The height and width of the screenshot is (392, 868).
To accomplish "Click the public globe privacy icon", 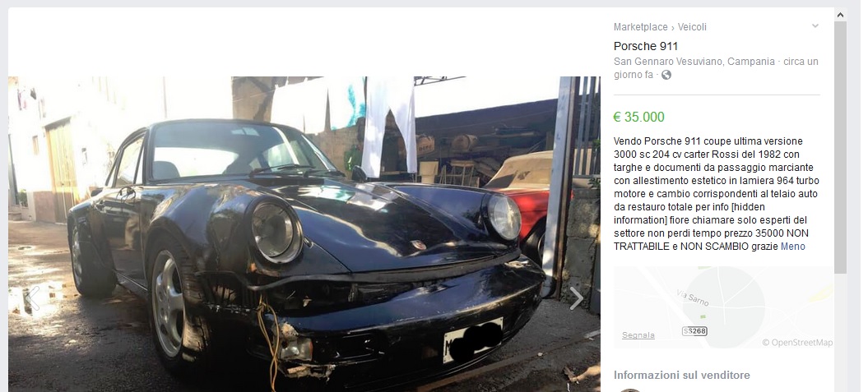I will 666,75.
